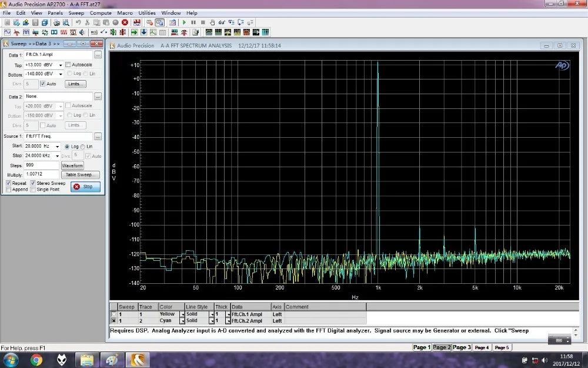This screenshot has width=588, height=368.
Task: Click the speaker icon in second toolbar row
Action: coord(82,32)
